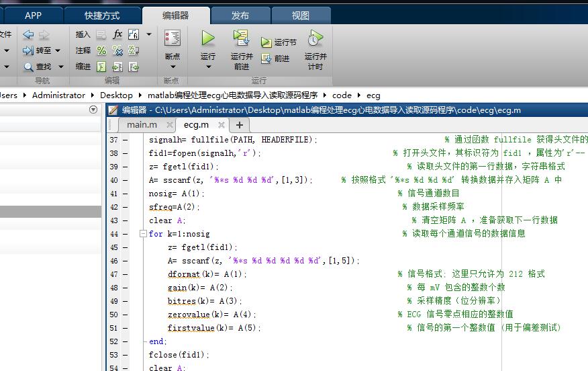This screenshot has height=371, width=588.
Task: Click 运行并前进 (Run and Advance) icon
Action: click(x=242, y=38)
